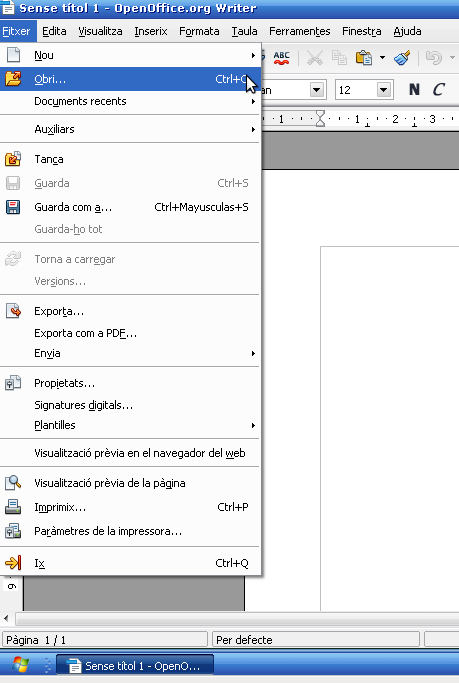
Task: Open the Taula menu
Action: click(244, 31)
